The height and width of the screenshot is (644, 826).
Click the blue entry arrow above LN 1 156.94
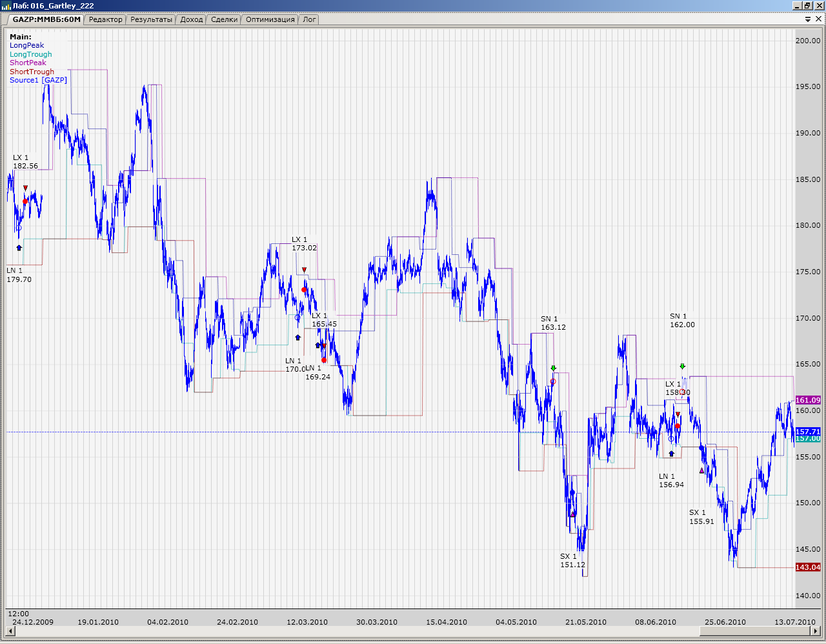[671, 454]
